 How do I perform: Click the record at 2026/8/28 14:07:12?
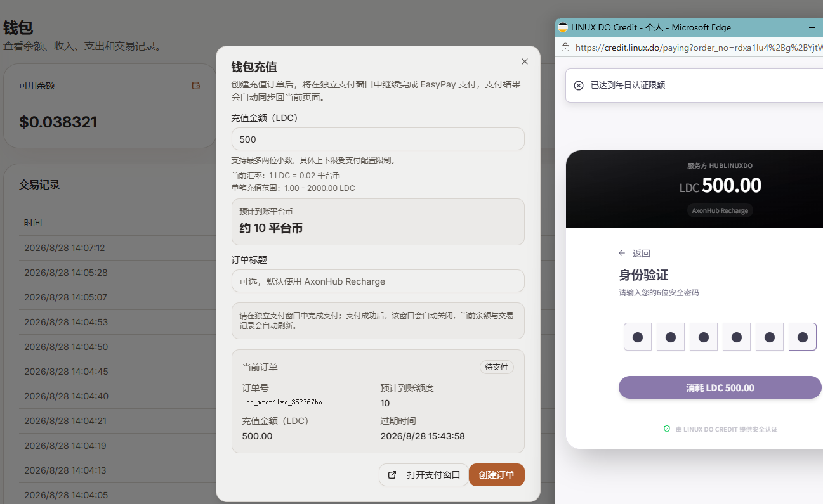point(65,248)
